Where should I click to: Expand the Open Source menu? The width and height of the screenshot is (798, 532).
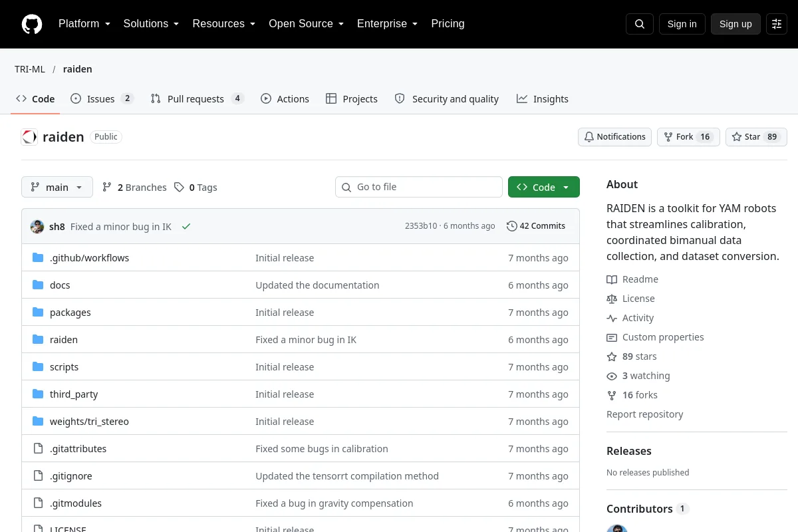tap(306, 24)
